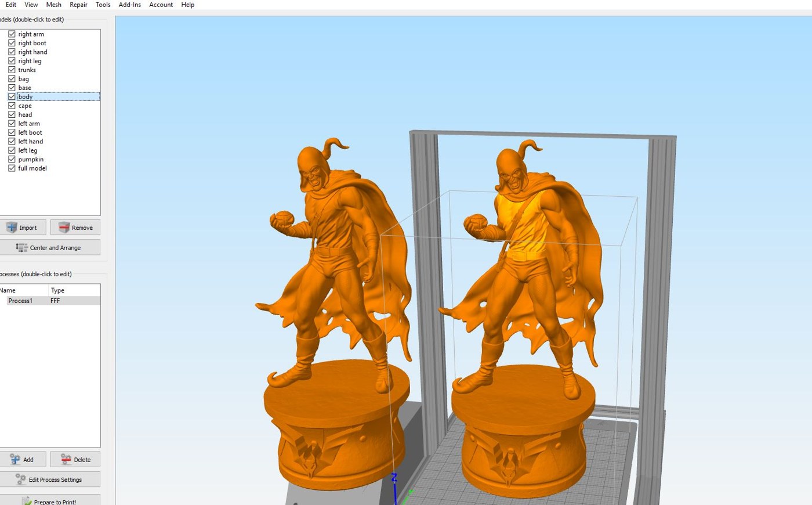Click the Delete process button
The image size is (812, 505).
pyautogui.click(x=75, y=459)
